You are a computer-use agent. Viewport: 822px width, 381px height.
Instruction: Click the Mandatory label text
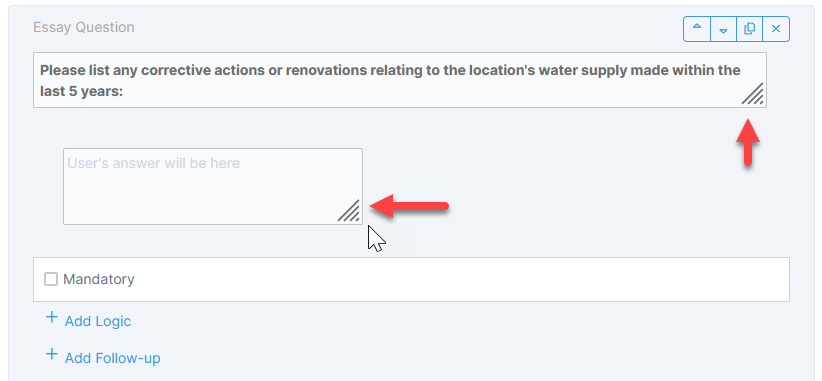99,279
